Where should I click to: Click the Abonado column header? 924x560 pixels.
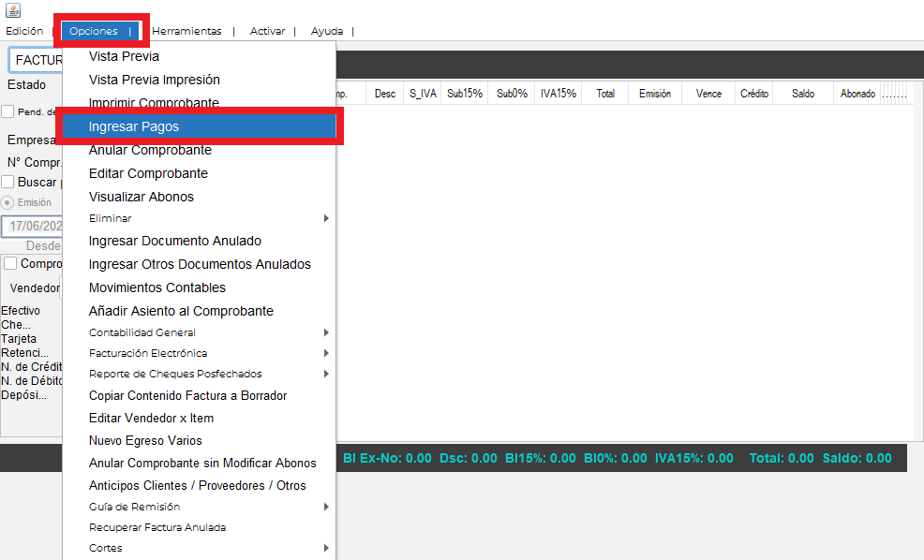click(857, 94)
